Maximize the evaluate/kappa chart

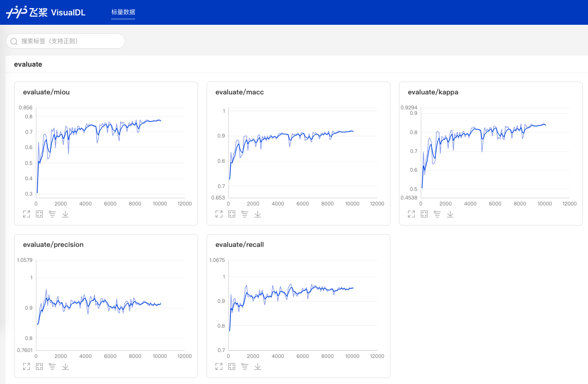point(411,214)
